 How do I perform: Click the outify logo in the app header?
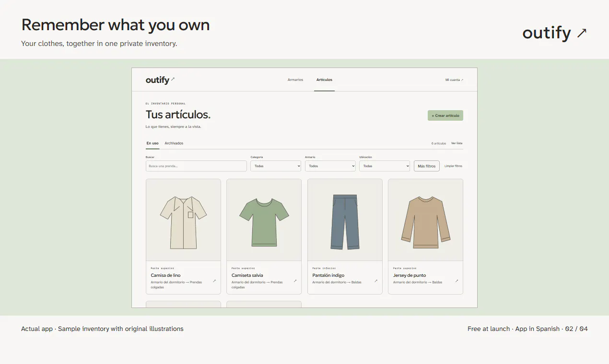coord(160,80)
